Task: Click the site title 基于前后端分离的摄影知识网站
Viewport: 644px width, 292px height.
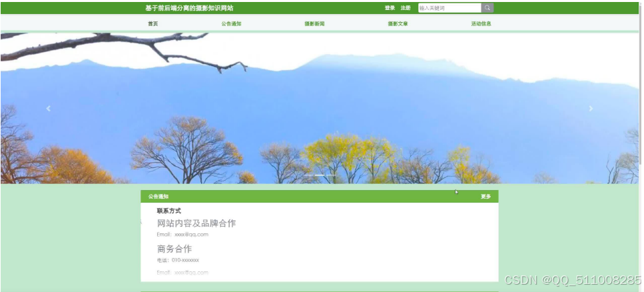Action: tap(189, 8)
